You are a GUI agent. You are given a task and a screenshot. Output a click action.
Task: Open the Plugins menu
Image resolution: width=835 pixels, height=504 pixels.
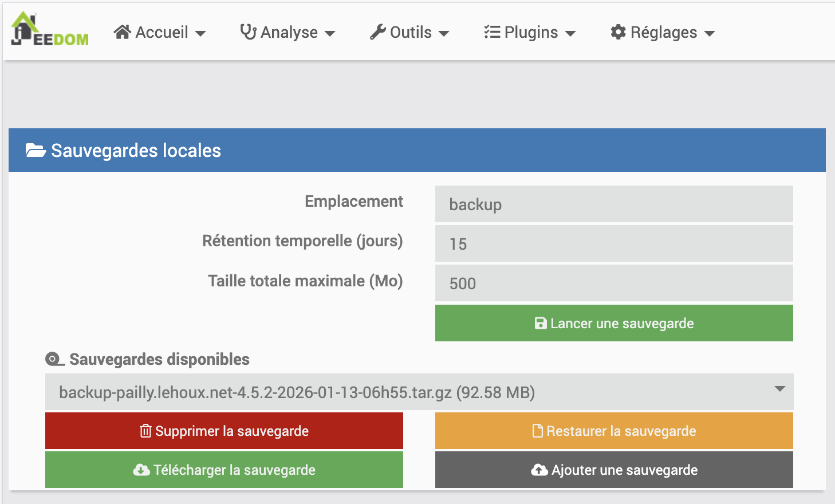(x=530, y=32)
